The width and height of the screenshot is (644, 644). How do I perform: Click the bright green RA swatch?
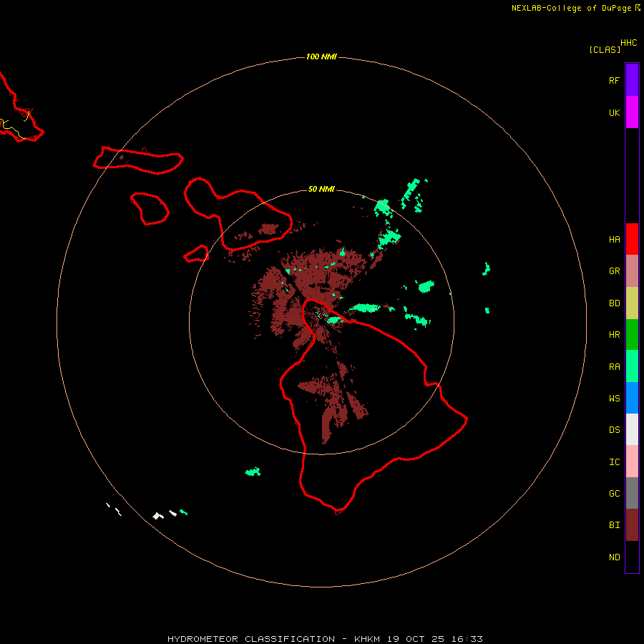(x=632, y=366)
